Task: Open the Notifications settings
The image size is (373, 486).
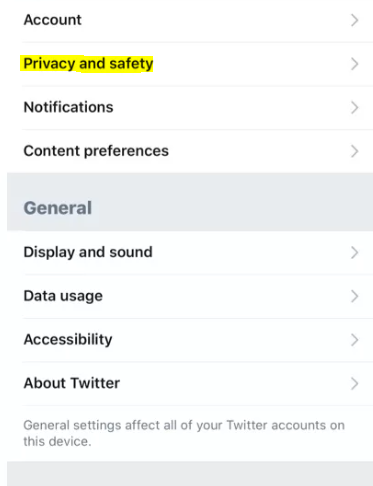Action: point(190,107)
